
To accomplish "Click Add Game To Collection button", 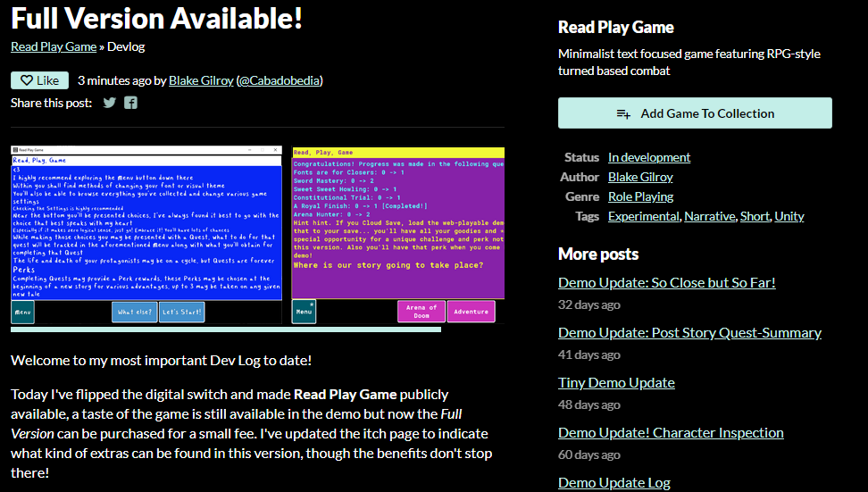I will pos(694,113).
